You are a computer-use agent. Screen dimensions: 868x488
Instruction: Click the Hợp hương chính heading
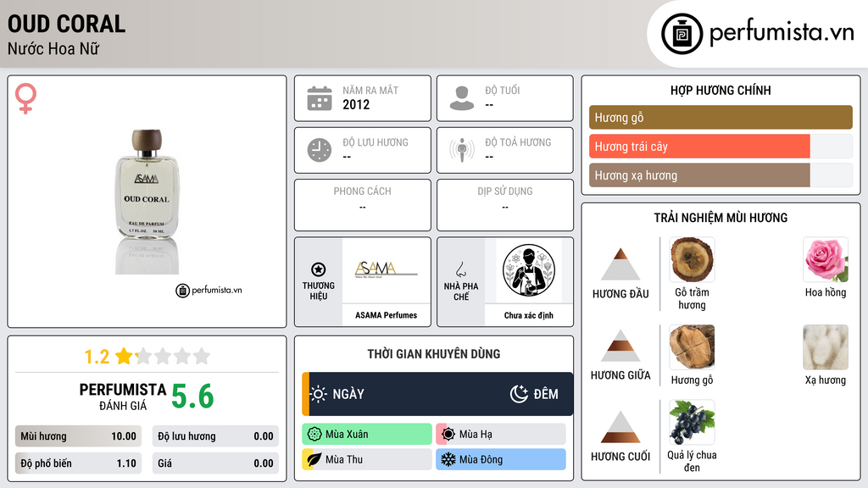[721, 90]
